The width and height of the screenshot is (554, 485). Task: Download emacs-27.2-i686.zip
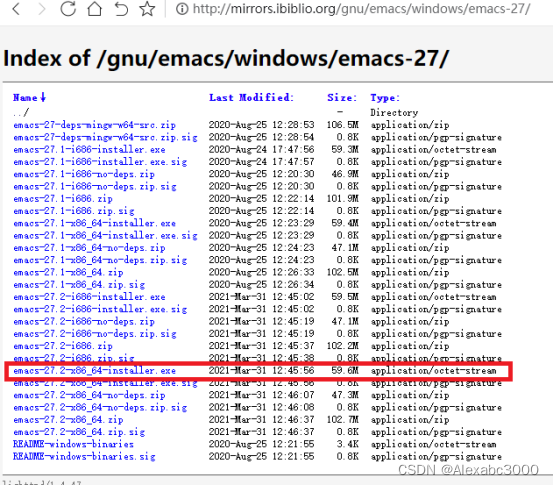(x=63, y=346)
